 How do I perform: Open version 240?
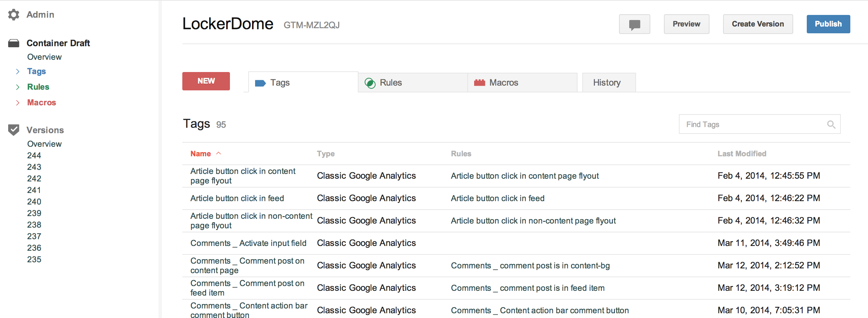34,202
